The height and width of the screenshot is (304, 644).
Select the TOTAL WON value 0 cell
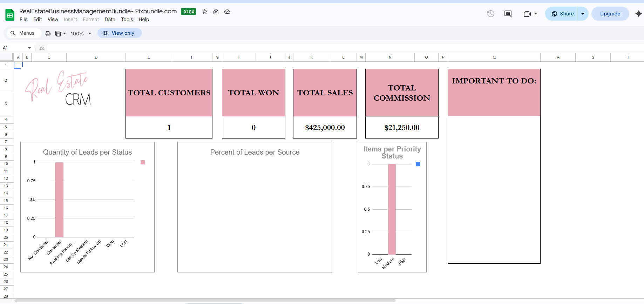(x=253, y=127)
